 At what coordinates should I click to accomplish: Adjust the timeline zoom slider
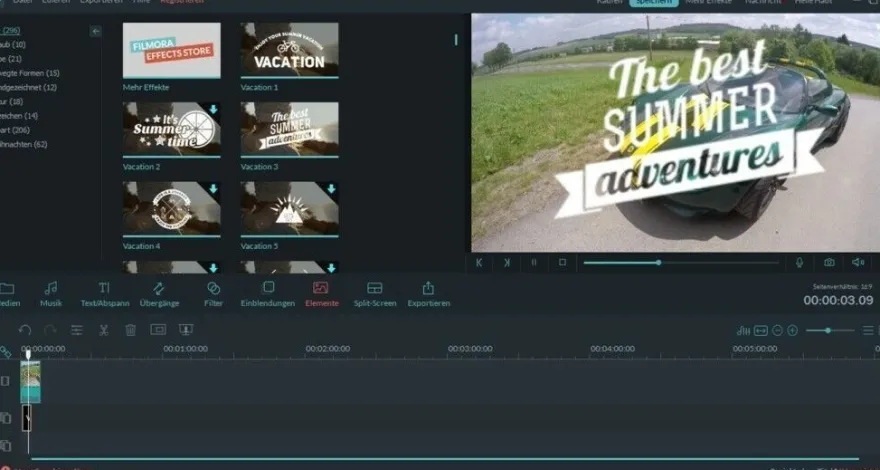(x=830, y=331)
